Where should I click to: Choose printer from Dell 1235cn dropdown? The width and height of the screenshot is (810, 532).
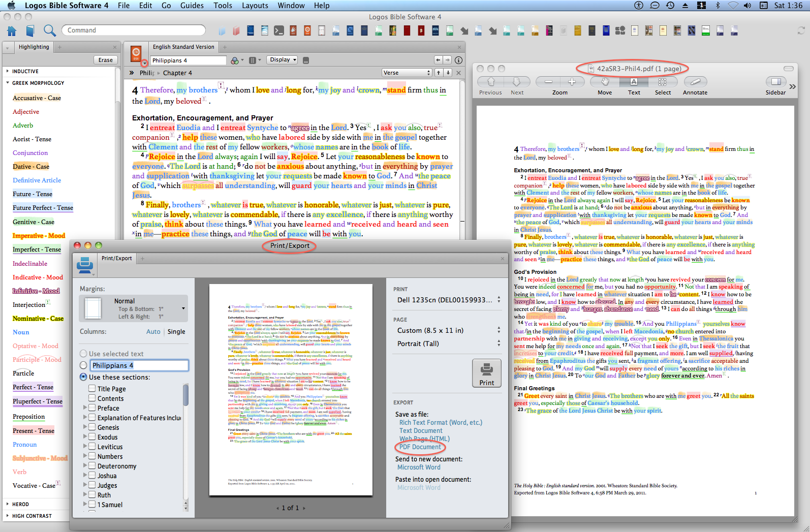point(449,300)
